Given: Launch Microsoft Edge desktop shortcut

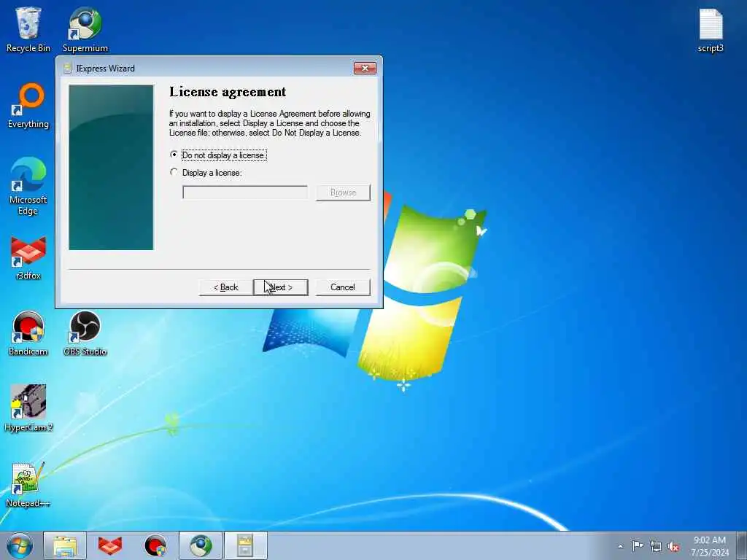Looking at the screenshot, I should click(x=28, y=186).
